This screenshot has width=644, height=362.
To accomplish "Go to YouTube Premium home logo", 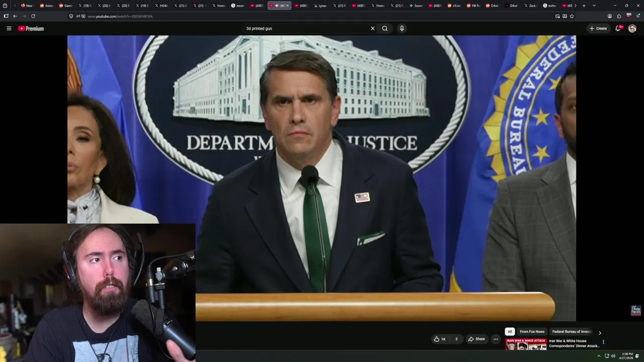I will [x=31, y=29].
